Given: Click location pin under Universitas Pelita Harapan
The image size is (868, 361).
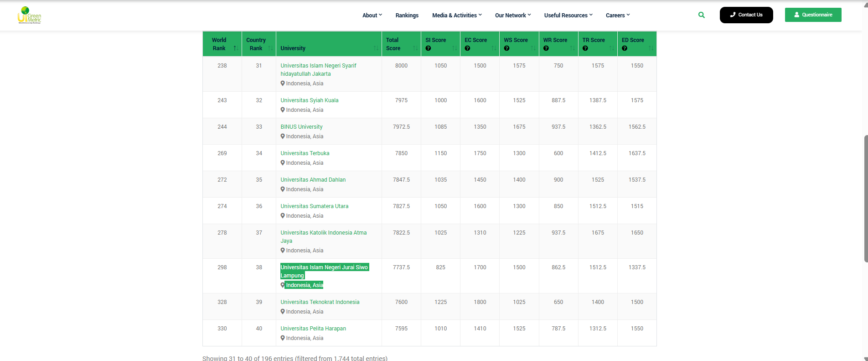Looking at the screenshot, I should click(283, 338).
